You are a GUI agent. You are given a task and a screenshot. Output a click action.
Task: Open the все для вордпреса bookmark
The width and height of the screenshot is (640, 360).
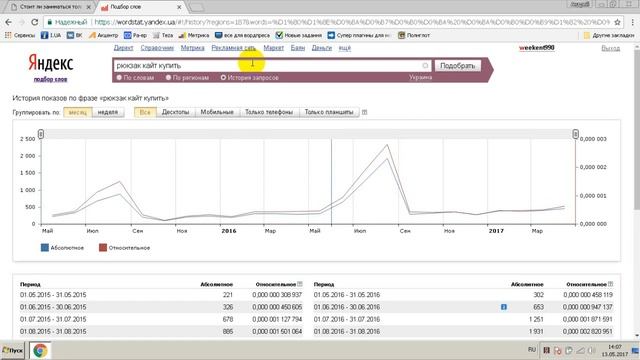(x=242, y=36)
